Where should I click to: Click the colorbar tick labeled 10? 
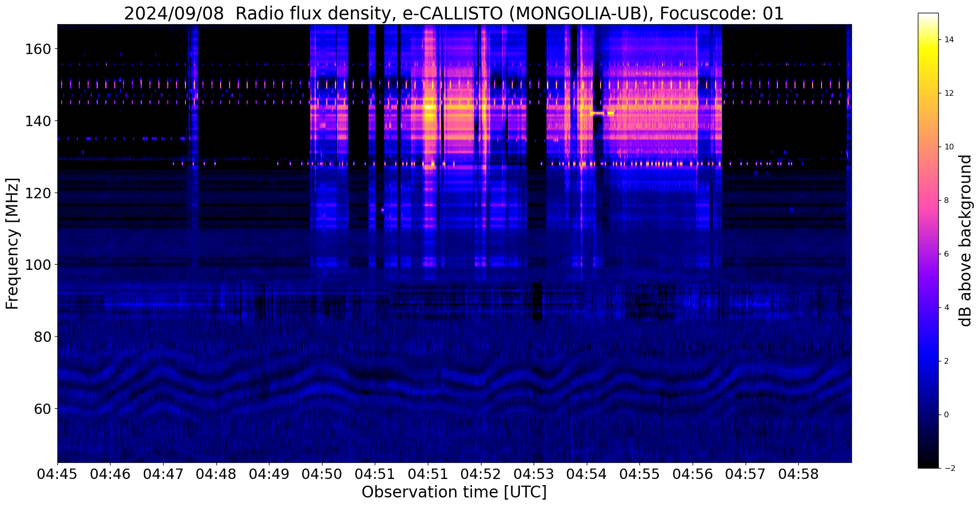coord(949,147)
